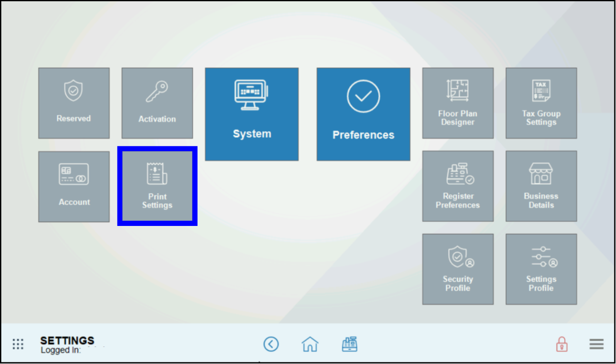The height and width of the screenshot is (364, 616).
Task: Open the Security Profile tile
Action: (457, 269)
